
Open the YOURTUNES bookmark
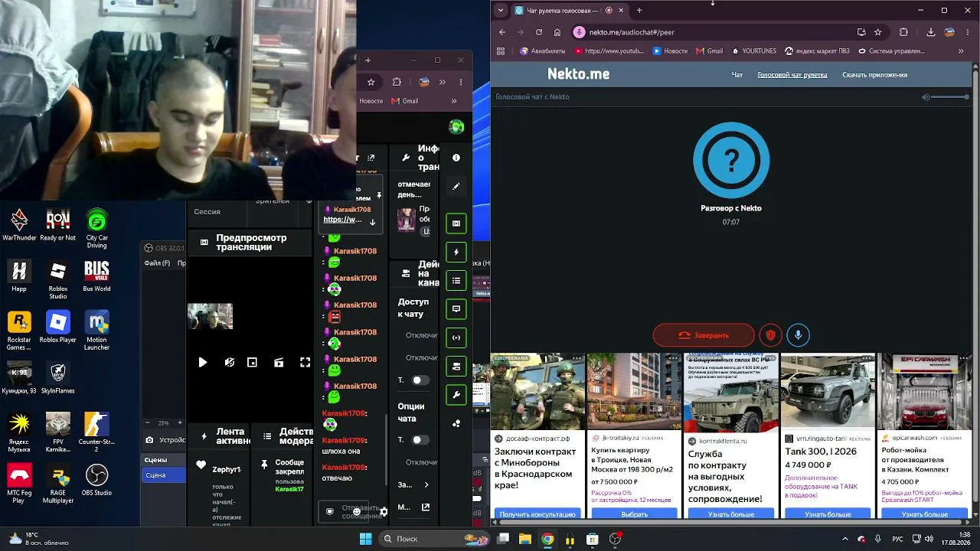click(x=753, y=51)
